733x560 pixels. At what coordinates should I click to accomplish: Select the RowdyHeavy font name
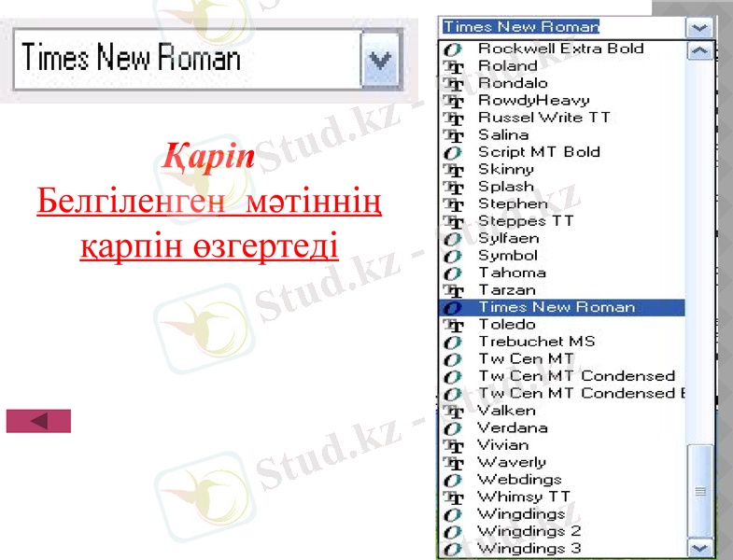534,101
